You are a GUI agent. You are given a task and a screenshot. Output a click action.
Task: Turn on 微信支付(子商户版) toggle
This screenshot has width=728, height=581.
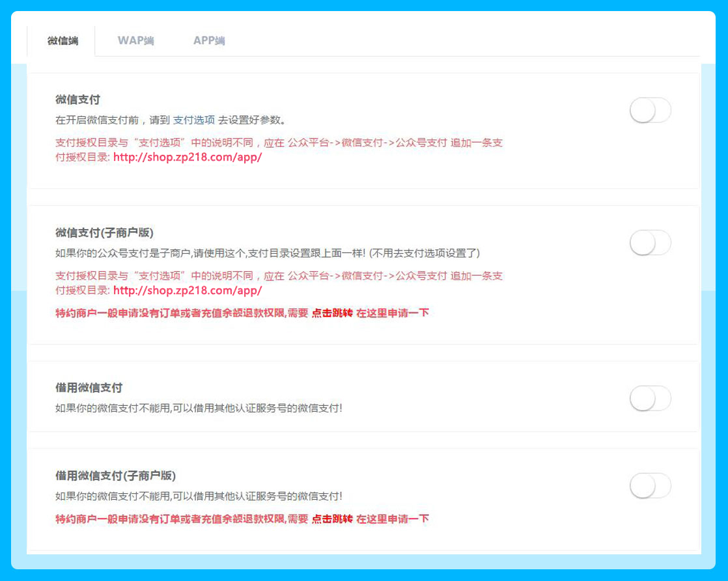point(650,243)
